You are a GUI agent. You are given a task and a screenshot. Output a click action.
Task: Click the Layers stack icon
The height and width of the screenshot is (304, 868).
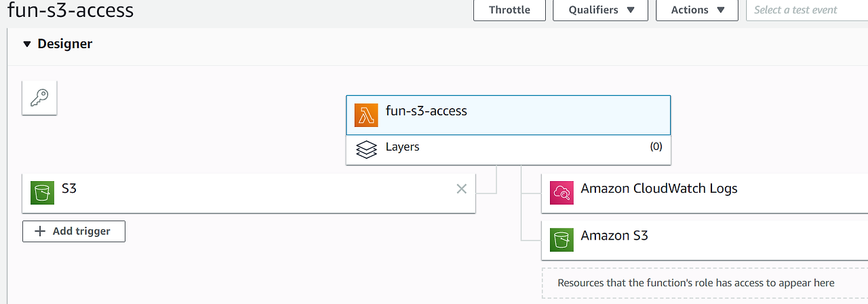pyautogui.click(x=366, y=149)
